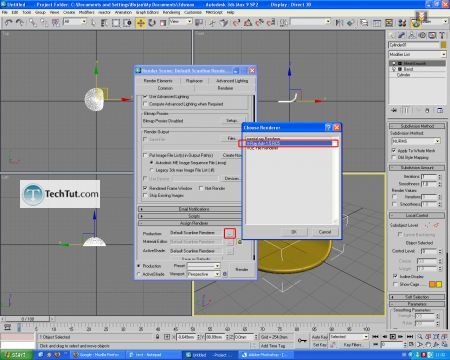The height and width of the screenshot is (360, 450).
Task: Open the Modifiers menu
Action: (87, 12)
